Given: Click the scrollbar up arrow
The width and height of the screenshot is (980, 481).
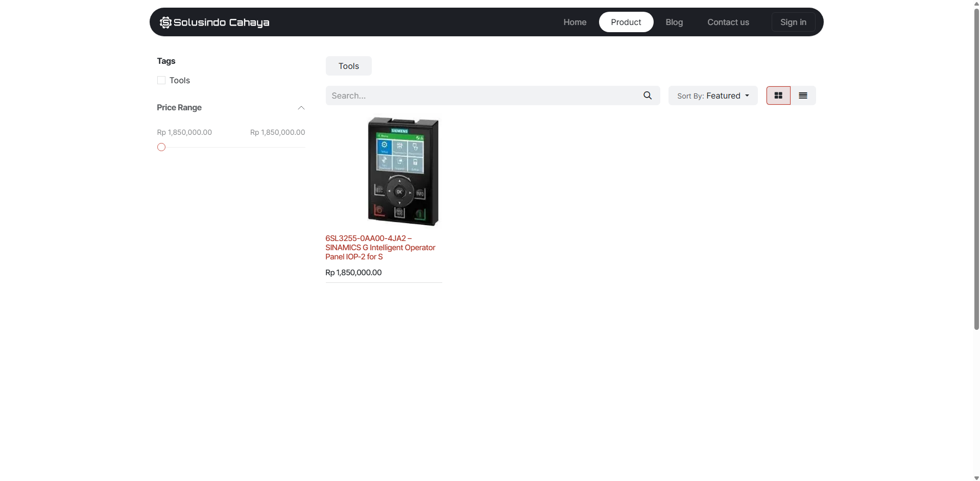Looking at the screenshot, I should tap(976, 4).
